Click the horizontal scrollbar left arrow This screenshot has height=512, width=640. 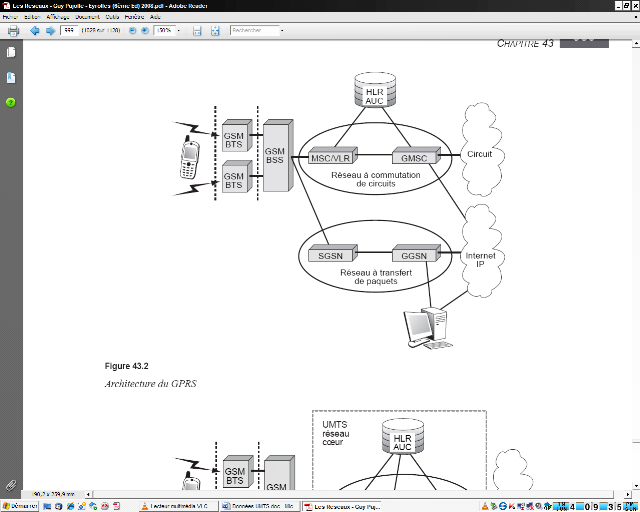coord(88,494)
